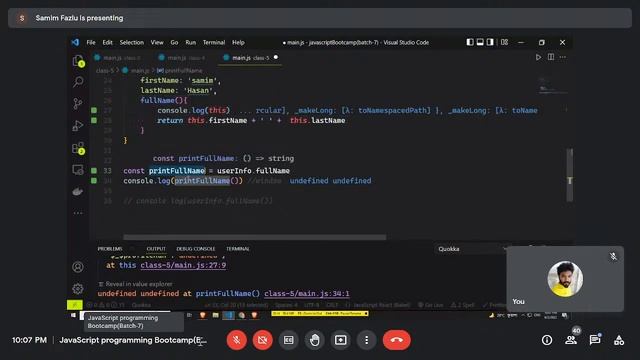Screen dimensions: 640x360
Task: Open Customize Layout in title bar
Action: click(504, 42)
